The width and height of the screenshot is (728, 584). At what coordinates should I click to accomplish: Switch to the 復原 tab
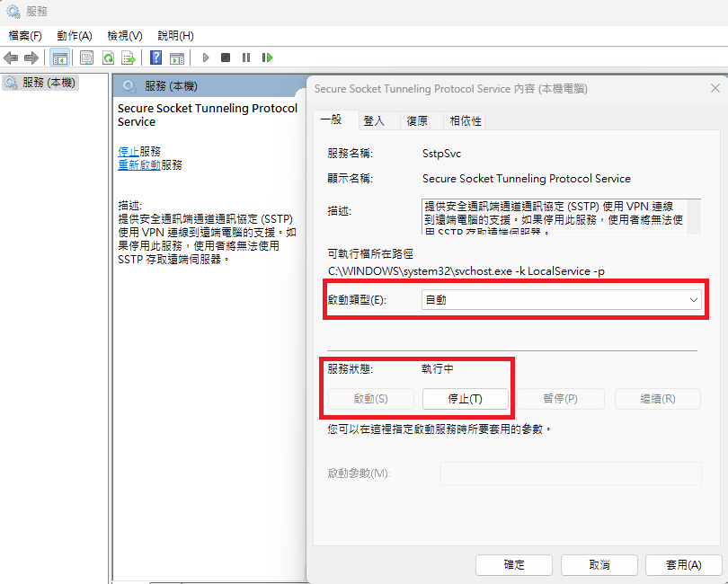coord(422,120)
